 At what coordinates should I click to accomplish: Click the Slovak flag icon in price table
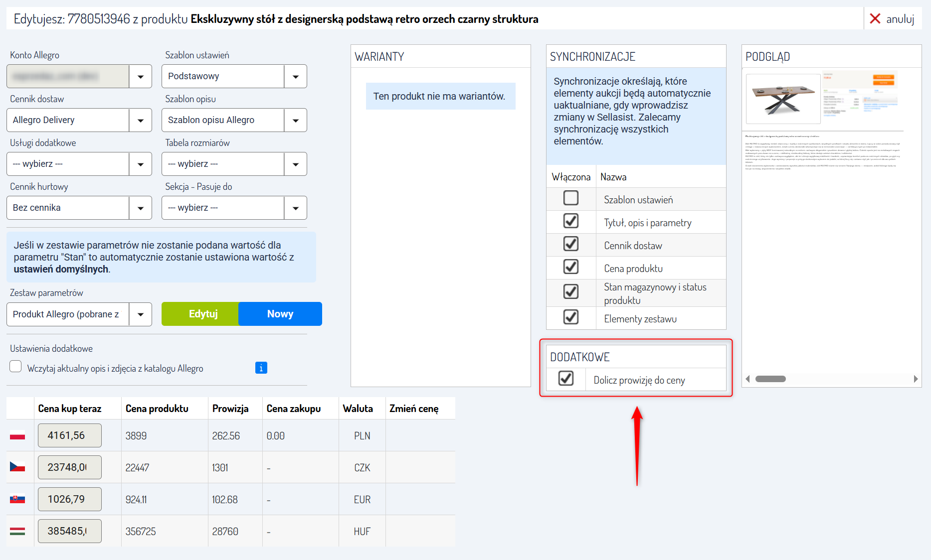pos(17,499)
